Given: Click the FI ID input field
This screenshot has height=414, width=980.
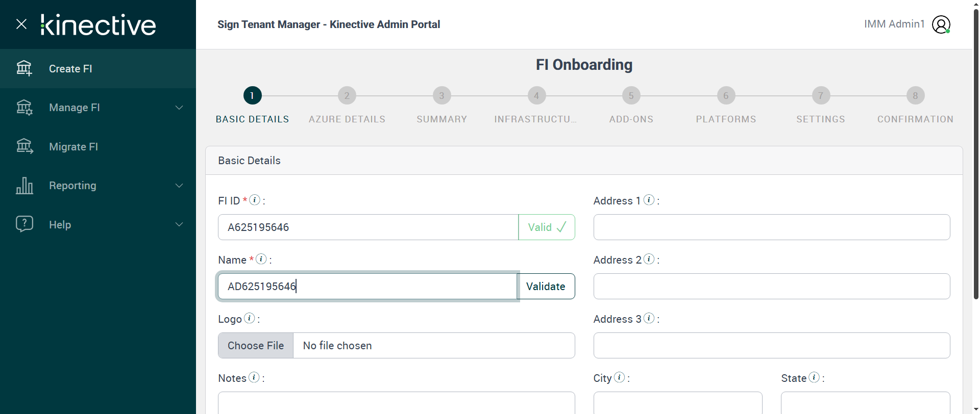Looking at the screenshot, I should tap(367, 227).
